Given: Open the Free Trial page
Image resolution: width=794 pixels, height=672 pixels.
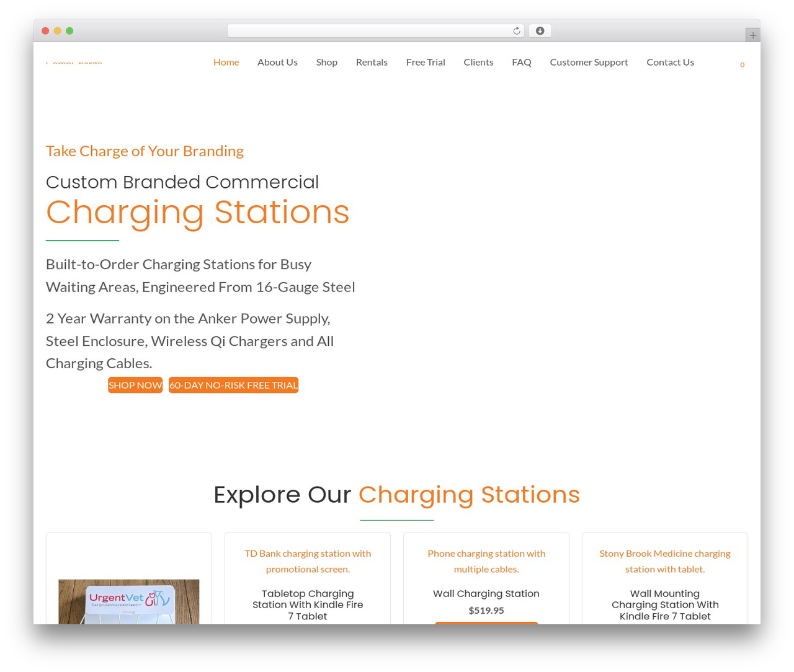Looking at the screenshot, I should pyautogui.click(x=426, y=62).
